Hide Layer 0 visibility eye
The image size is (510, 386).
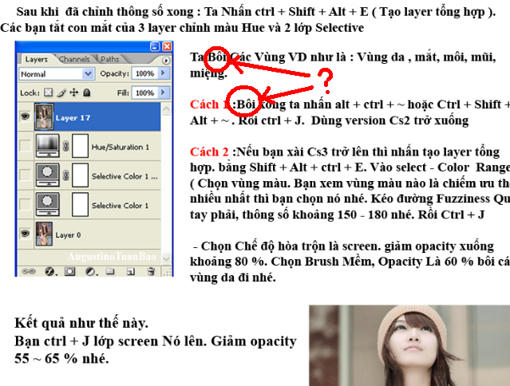point(25,234)
